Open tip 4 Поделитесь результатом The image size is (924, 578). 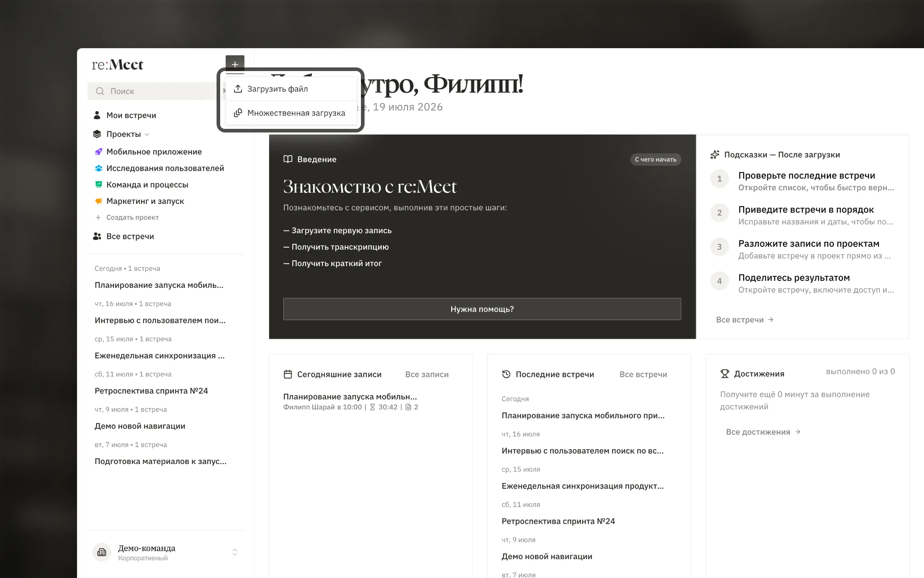coord(794,278)
